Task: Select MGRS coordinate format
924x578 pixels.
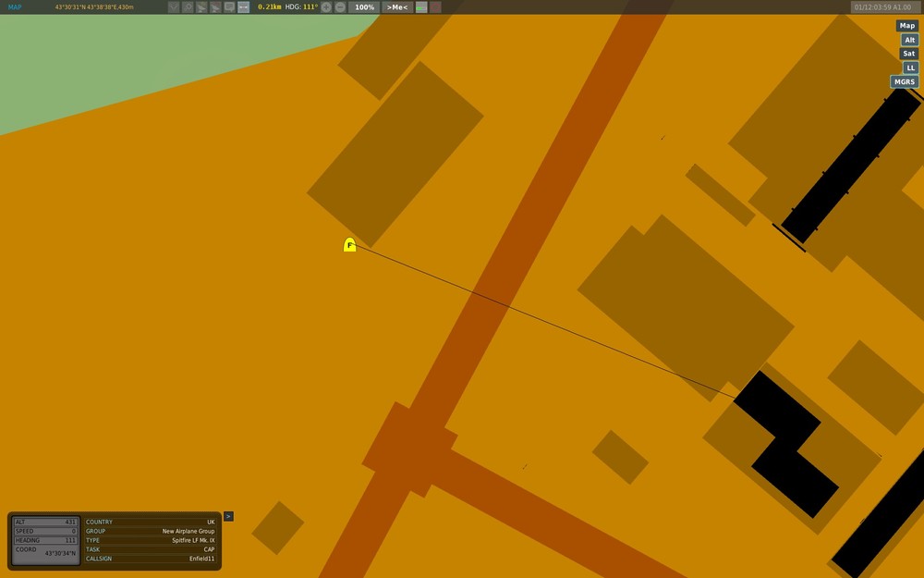Action: tap(904, 82)
